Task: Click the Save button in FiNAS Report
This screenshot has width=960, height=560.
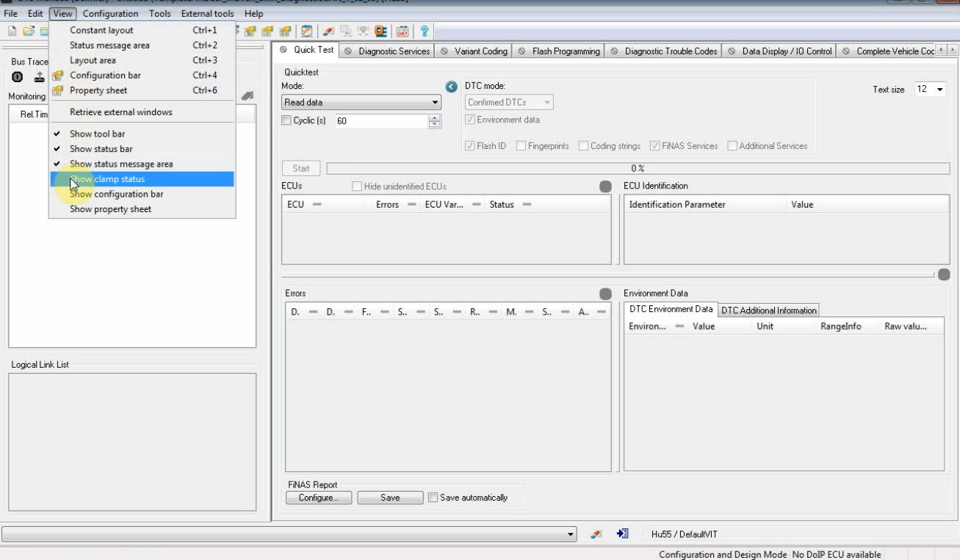Action: pos(390,498)
